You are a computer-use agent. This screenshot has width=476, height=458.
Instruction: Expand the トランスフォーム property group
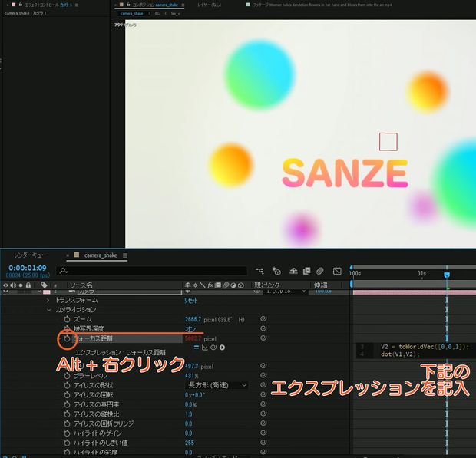pos(48,300)
